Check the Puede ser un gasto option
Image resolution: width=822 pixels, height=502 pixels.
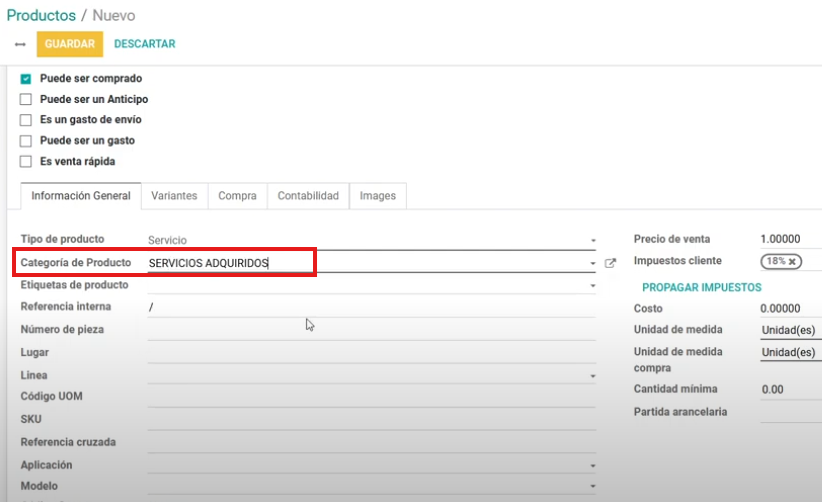(26, 141)
